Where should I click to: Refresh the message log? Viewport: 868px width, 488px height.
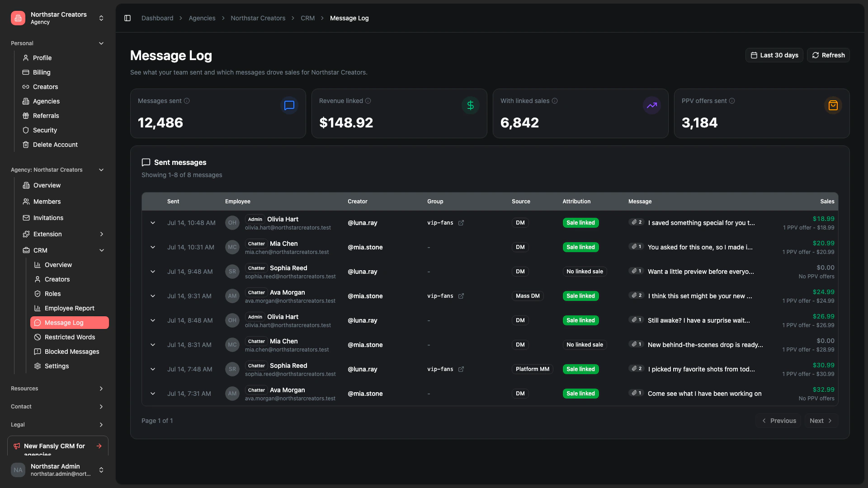click(x=828, y=55)
